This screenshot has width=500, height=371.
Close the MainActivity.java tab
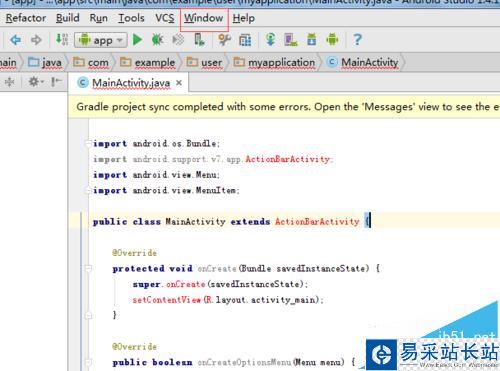click(x=179, y=83)
